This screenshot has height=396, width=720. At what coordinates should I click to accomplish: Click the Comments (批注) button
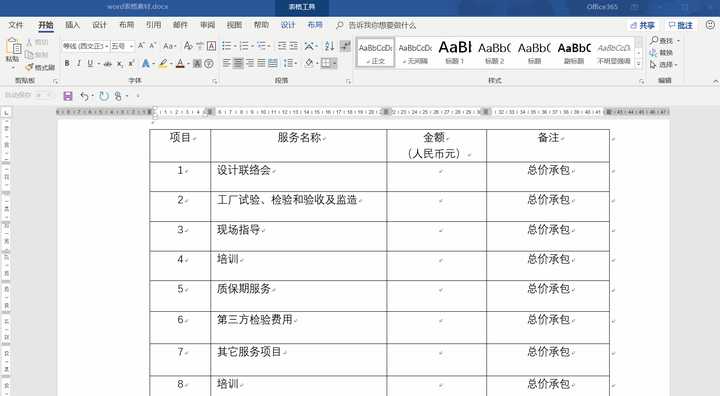click(681, 25)
